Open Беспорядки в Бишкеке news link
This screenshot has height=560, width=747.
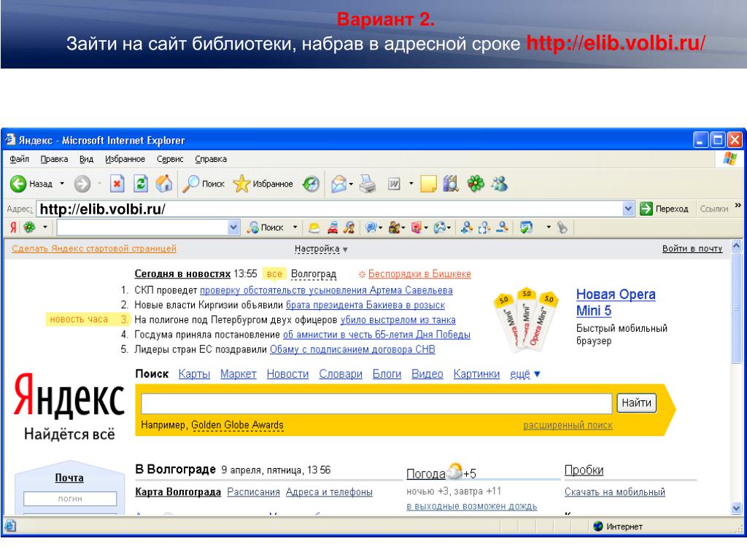(419, 274)
